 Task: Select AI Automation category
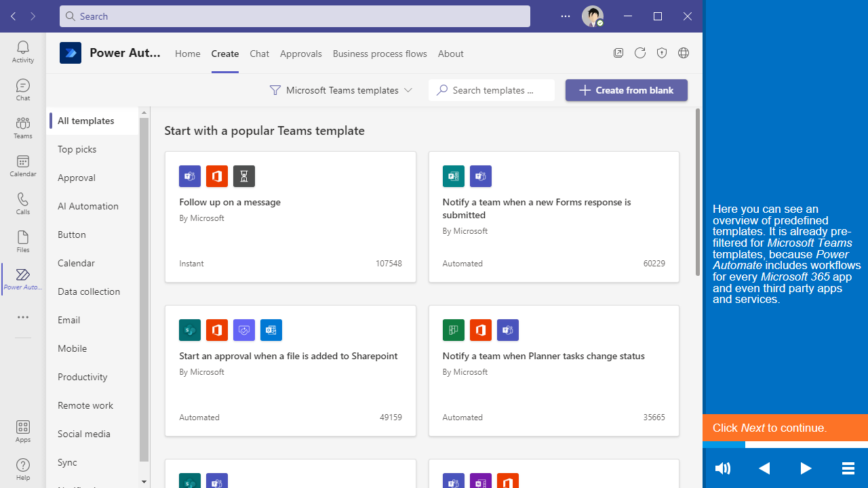point(94,206)
